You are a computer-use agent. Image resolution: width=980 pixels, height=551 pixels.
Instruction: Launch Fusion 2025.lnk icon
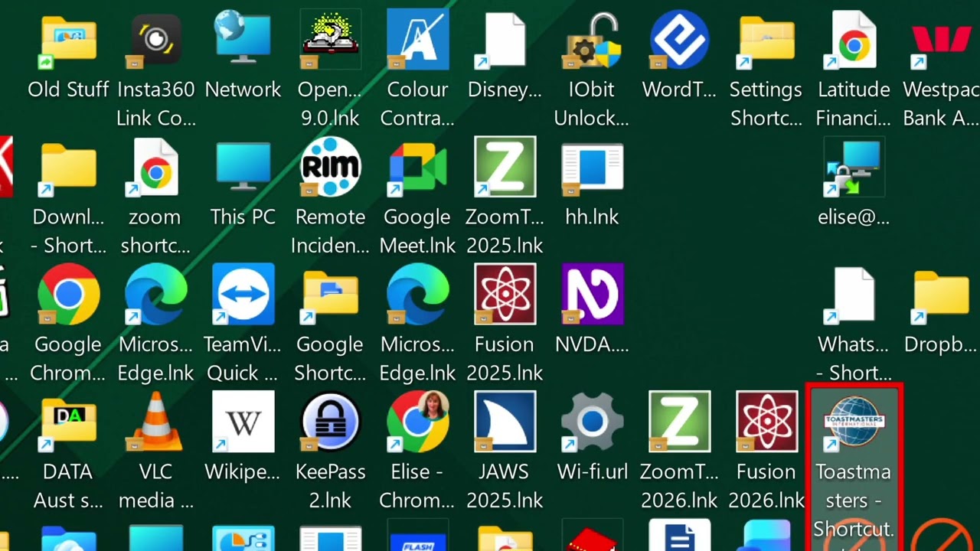tap(505, 295)
